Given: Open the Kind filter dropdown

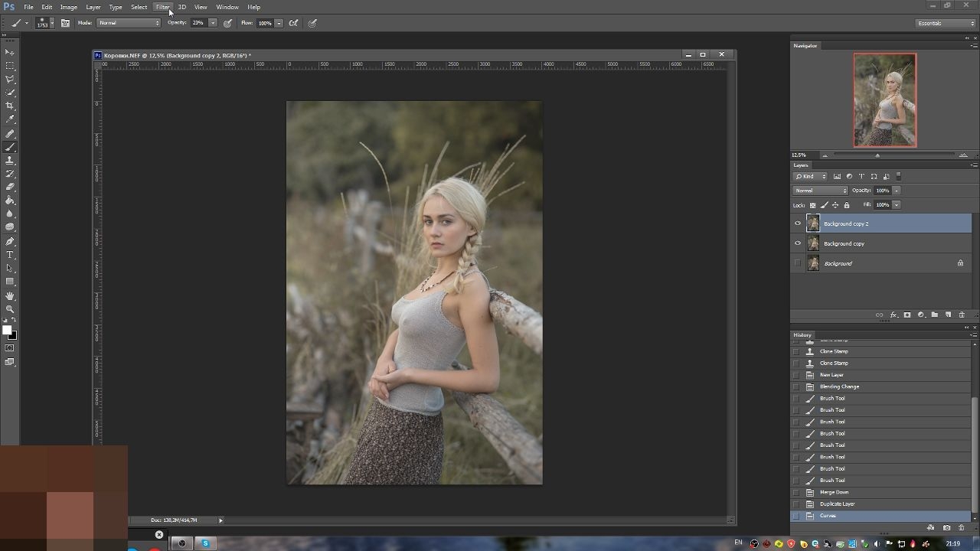Looking at the screenshot, I should (811, 177).
